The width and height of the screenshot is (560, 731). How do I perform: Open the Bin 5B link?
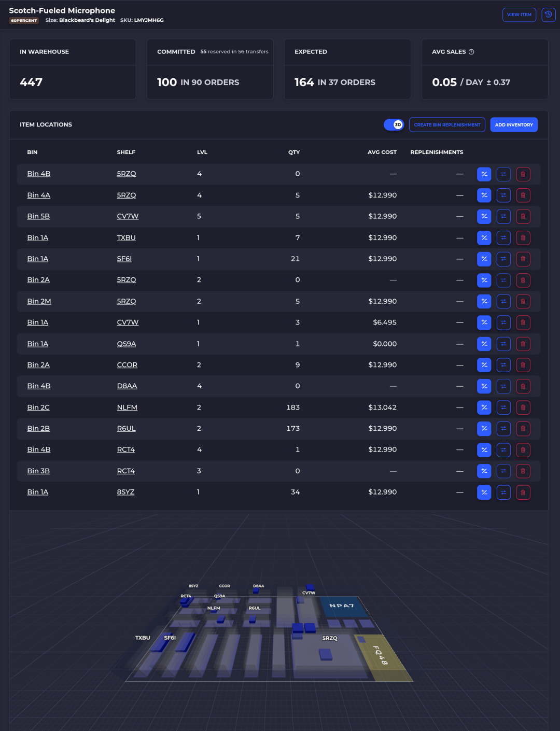(38, 217)
